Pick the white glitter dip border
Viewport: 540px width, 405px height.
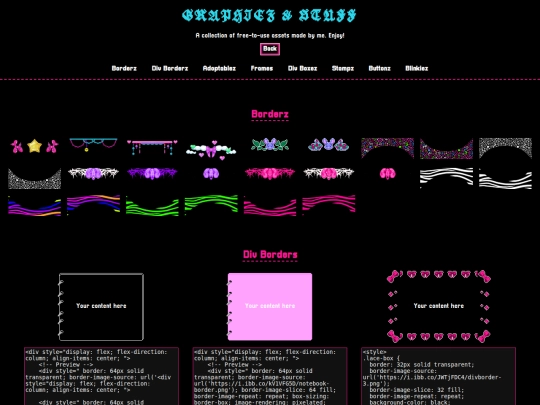click(34, 178)
